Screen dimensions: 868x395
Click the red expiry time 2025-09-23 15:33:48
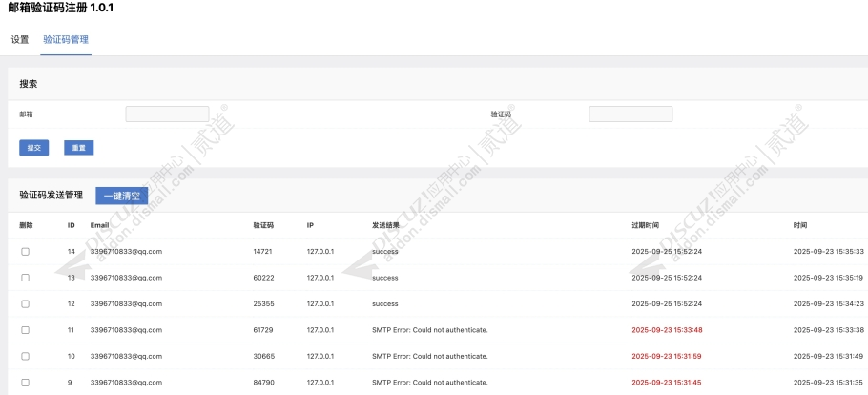[667, 330]
